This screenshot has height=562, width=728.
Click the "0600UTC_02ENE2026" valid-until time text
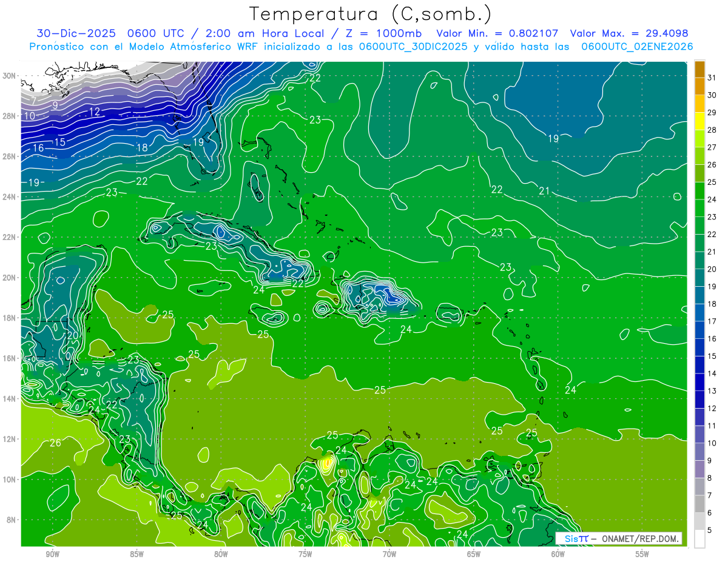coord(637,47)
